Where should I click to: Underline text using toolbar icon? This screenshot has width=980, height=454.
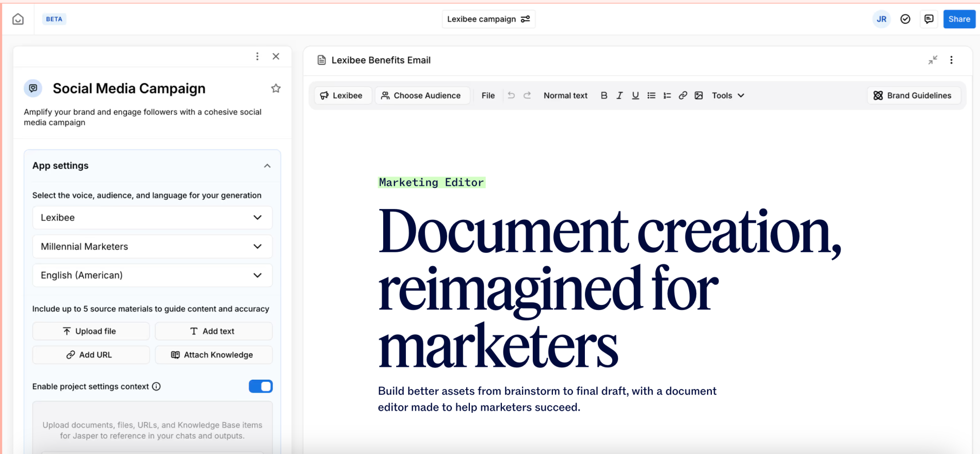click(635, 95)
